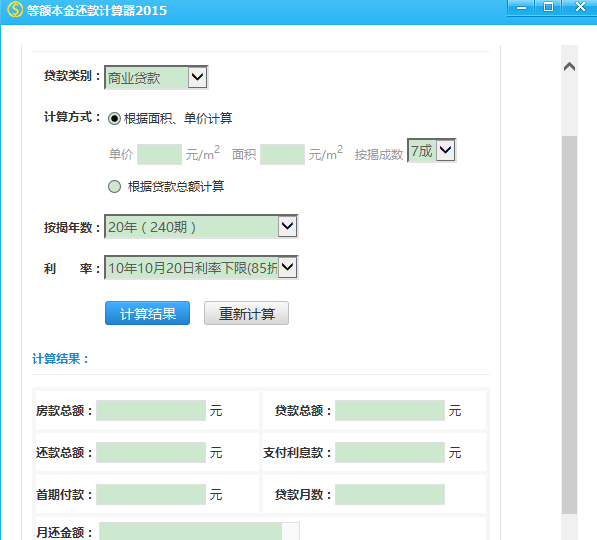Maximize the calculator window
Screen dimensions: 597x540
pyautogui.click(x=548, y=7)
